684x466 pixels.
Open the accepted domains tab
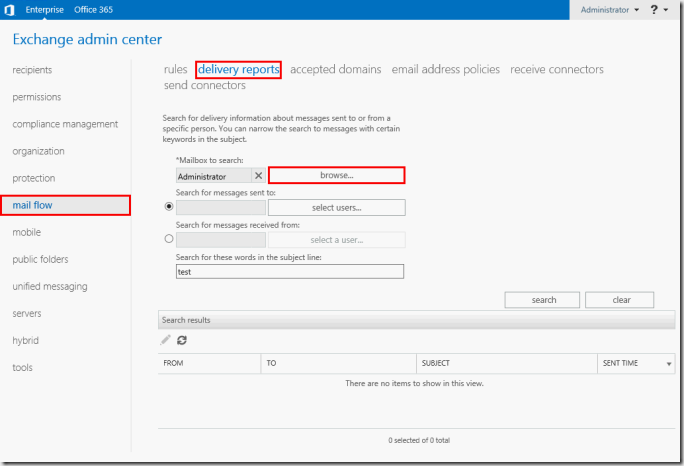(x=335, y=70)
